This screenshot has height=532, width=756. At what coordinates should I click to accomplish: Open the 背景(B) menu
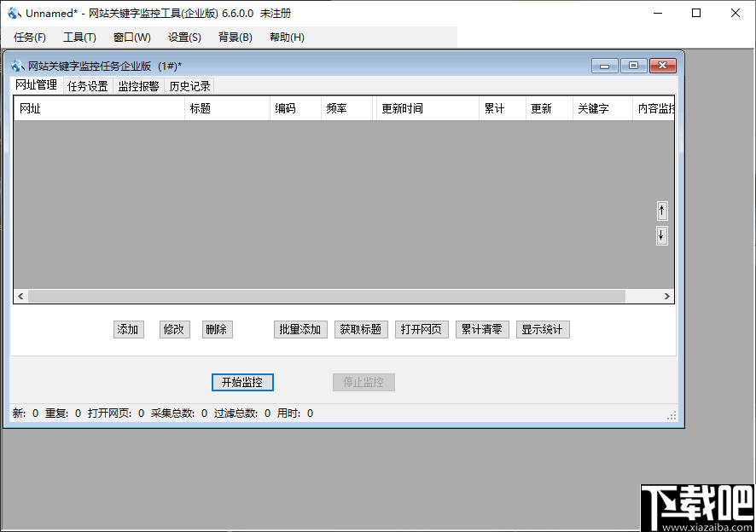pyautogui.click(x=237, y=37)
